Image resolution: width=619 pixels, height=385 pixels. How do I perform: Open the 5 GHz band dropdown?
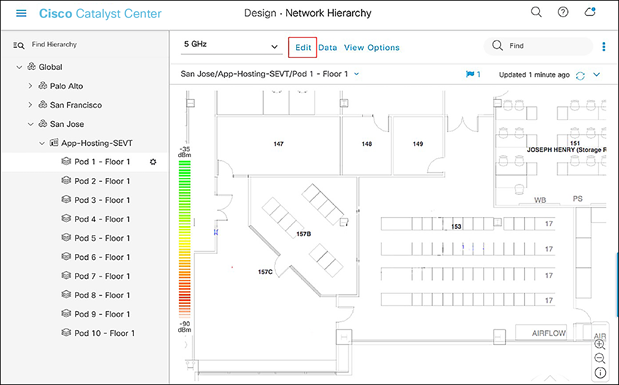(x=231, y=45)
